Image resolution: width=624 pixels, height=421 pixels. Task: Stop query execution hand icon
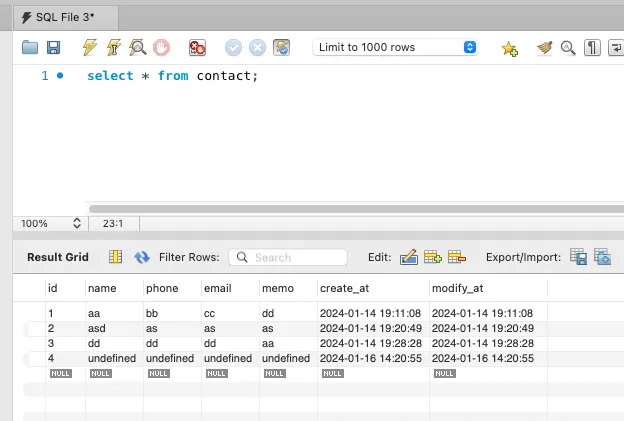[161, 47]
